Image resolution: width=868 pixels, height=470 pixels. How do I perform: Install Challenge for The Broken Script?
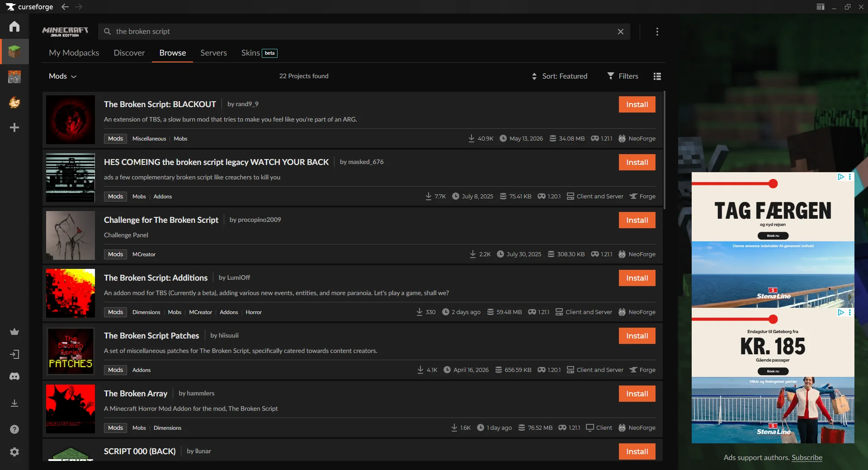click(637, 220)
